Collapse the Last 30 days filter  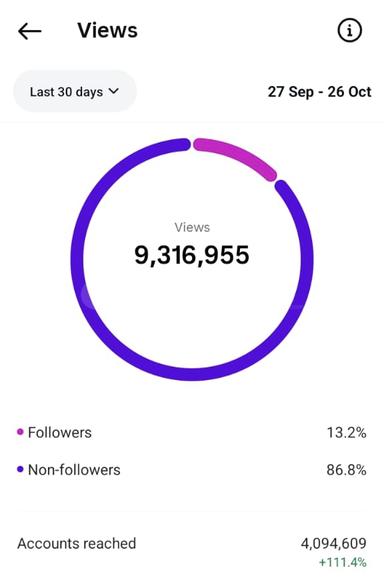[x=75, y=91]
